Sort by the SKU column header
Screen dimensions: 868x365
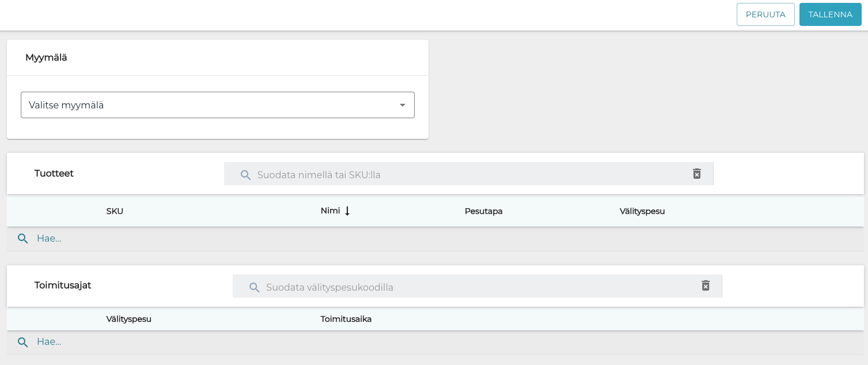point(115,211)
